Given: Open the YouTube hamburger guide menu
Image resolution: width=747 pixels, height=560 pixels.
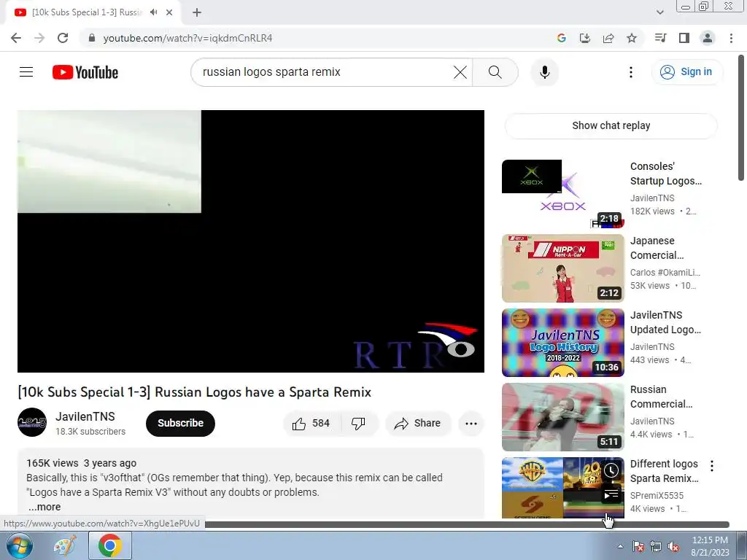Looking at the screenshot, I should (x=26, y=72).
